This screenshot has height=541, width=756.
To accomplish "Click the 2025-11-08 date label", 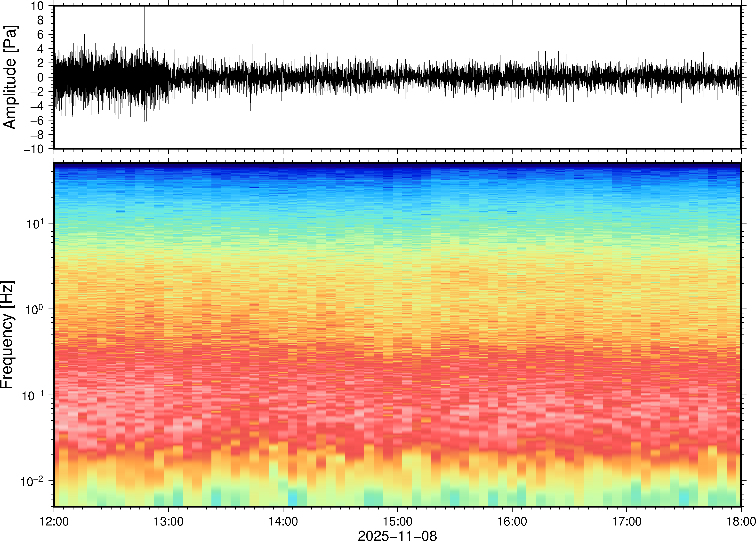I will [397, 535].
